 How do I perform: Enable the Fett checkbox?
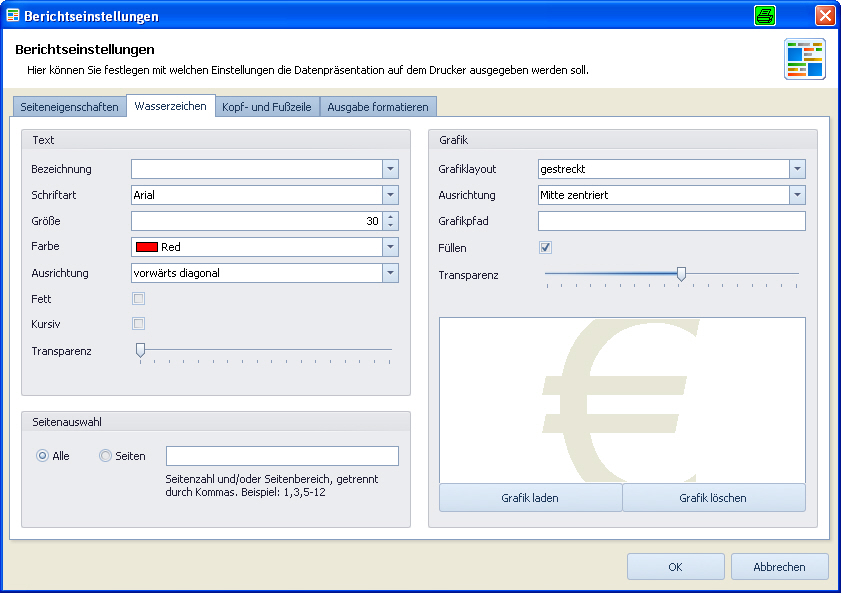[x=138, y=299]
